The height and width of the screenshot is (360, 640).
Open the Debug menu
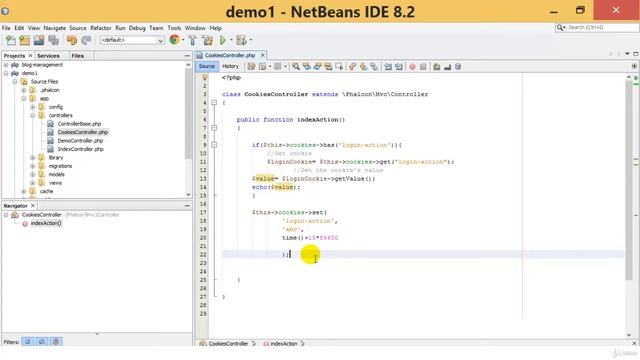pos(137,28)
